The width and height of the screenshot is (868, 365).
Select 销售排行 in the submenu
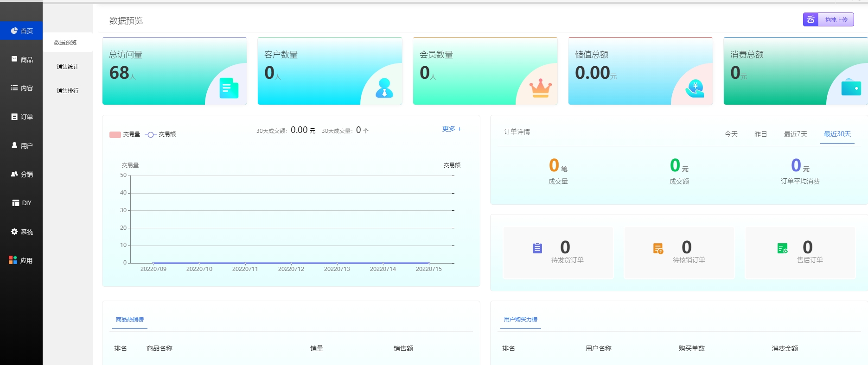tap(68, 90)
